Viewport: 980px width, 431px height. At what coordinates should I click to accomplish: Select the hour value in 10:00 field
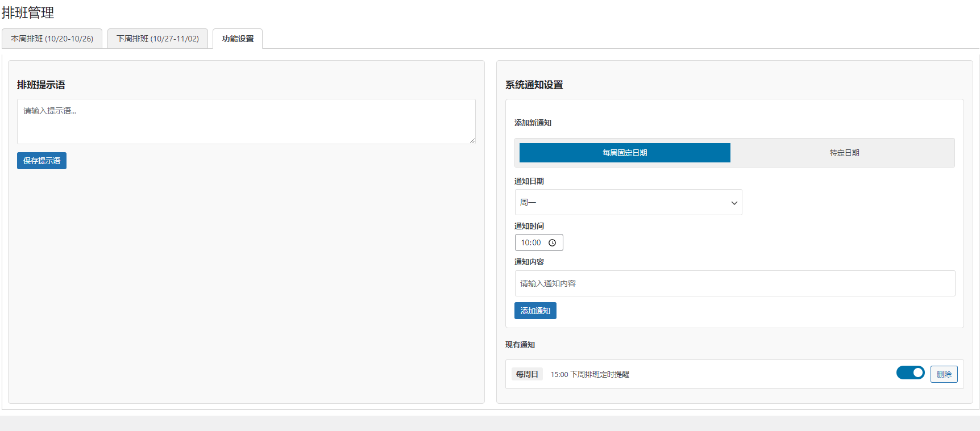coord(525,243)
